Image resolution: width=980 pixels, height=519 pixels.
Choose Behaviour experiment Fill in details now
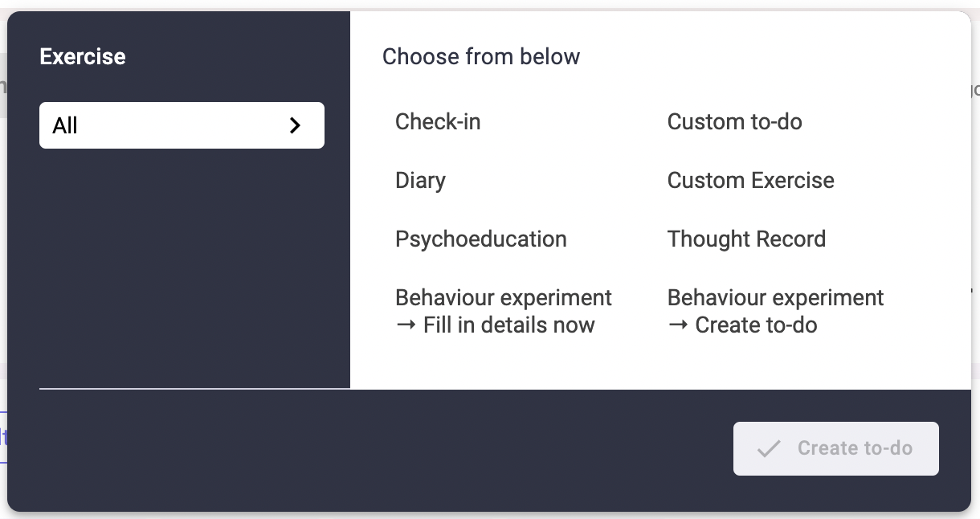(x=504, y=312)
